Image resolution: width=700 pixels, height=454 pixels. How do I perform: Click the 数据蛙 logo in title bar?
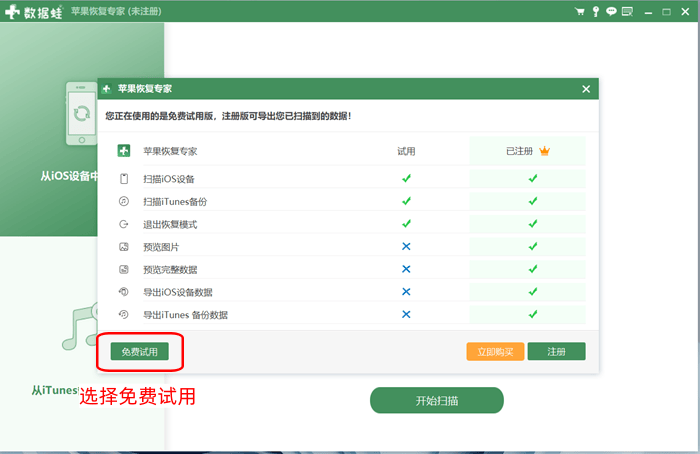click(x=40, y=11)
